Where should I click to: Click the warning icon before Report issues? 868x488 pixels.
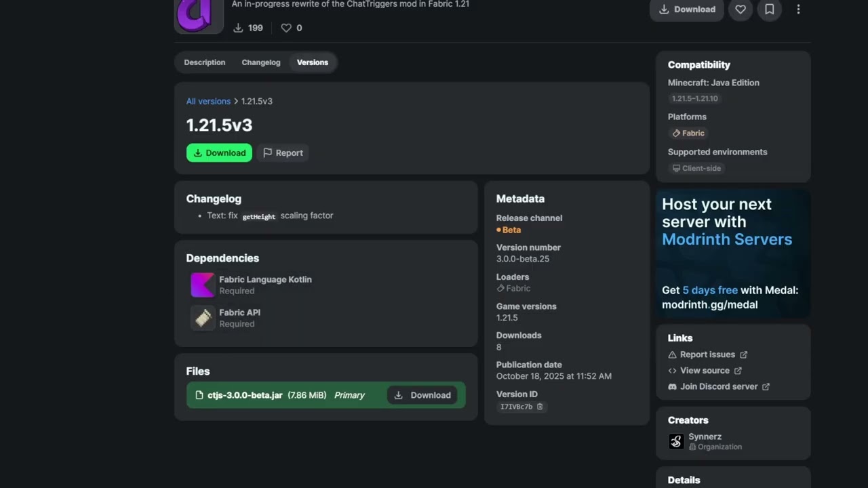(x=672, y=354)
